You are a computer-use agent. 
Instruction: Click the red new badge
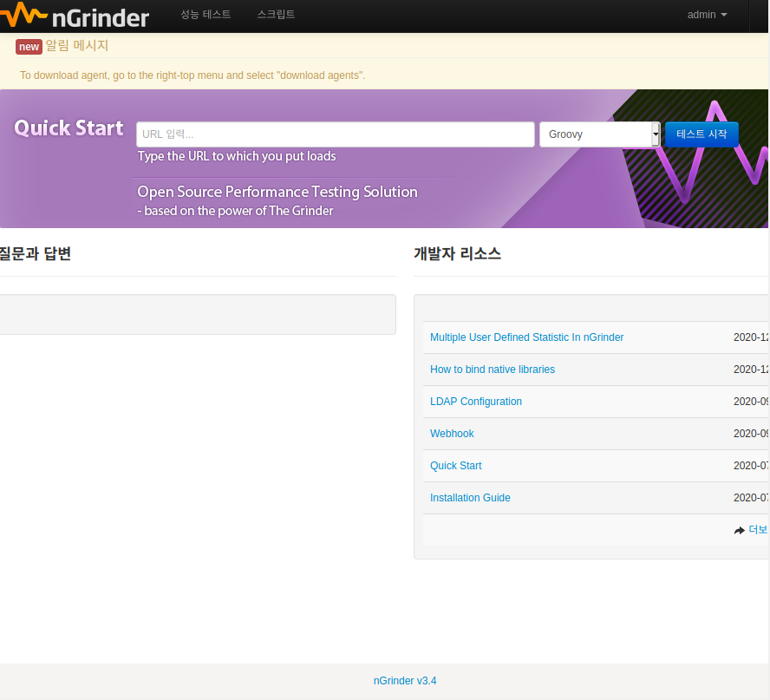click(29, 47)
